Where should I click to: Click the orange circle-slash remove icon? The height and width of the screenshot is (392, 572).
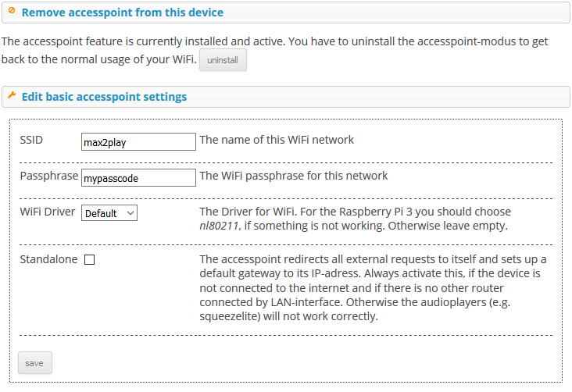click(x=12, y=11)
